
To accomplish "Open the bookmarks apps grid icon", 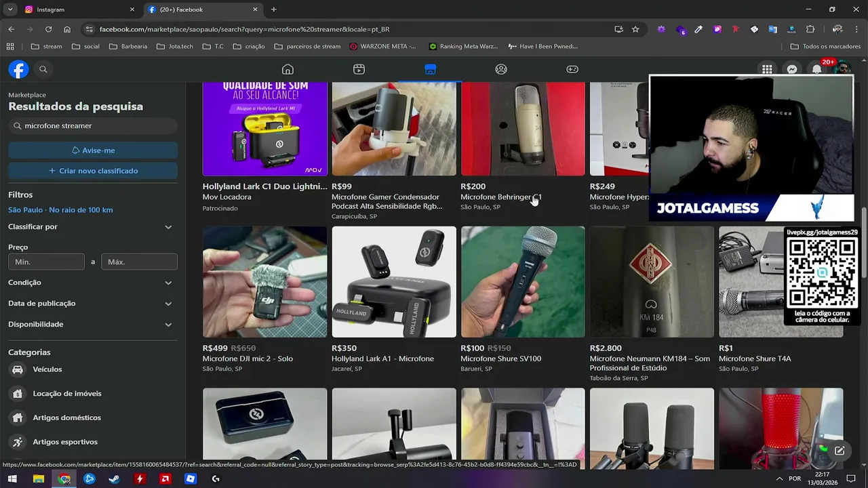I will click(10, 46).
